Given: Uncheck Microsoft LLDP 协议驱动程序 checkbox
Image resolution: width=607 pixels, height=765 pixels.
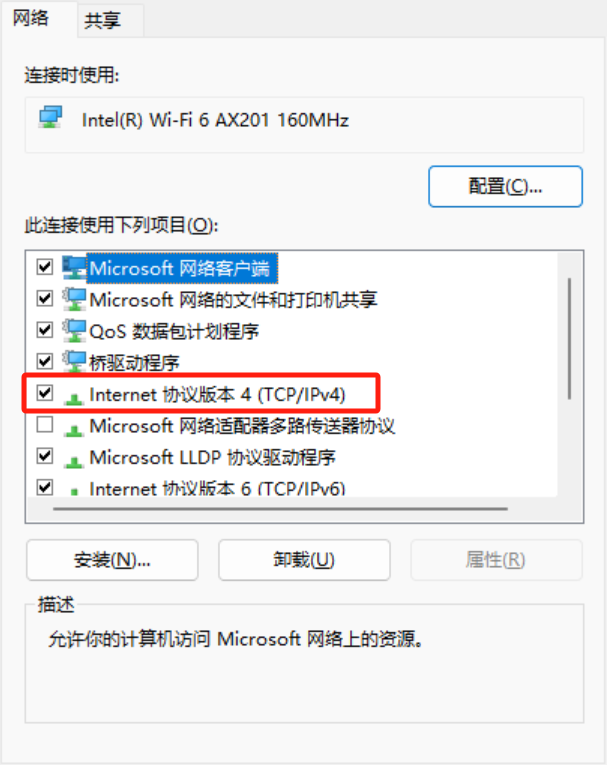Looking at the screenshot, I should 45,456.
